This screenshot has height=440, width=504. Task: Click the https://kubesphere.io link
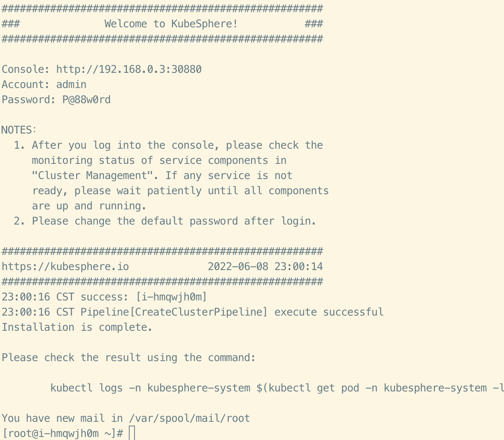pos(65,267)
